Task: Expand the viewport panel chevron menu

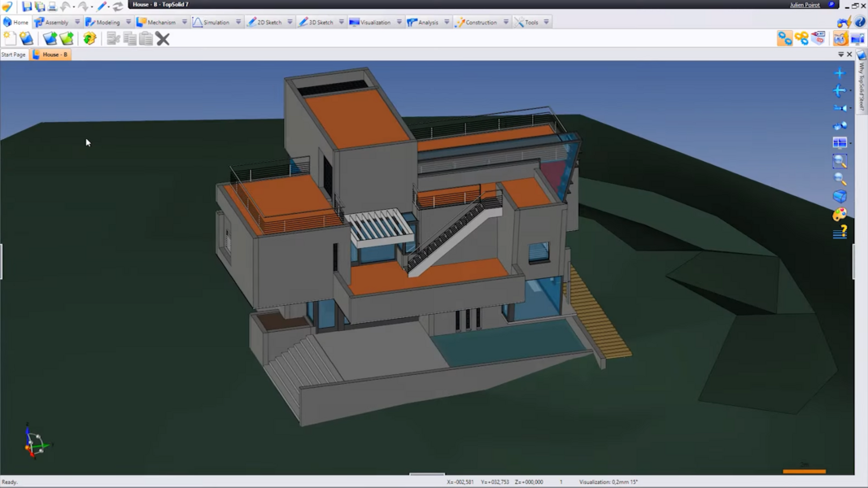Action: point(840,54)
